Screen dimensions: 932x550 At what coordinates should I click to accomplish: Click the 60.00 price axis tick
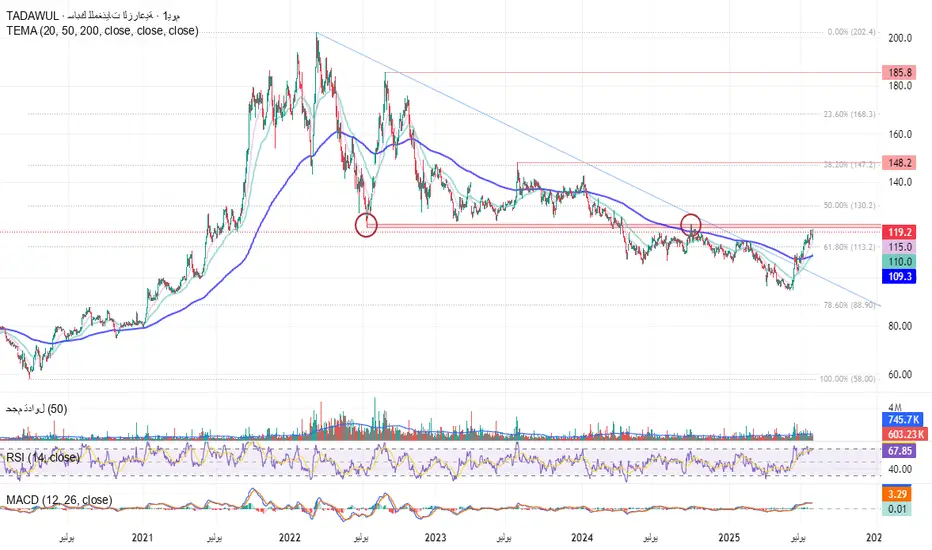coord(900,375)
